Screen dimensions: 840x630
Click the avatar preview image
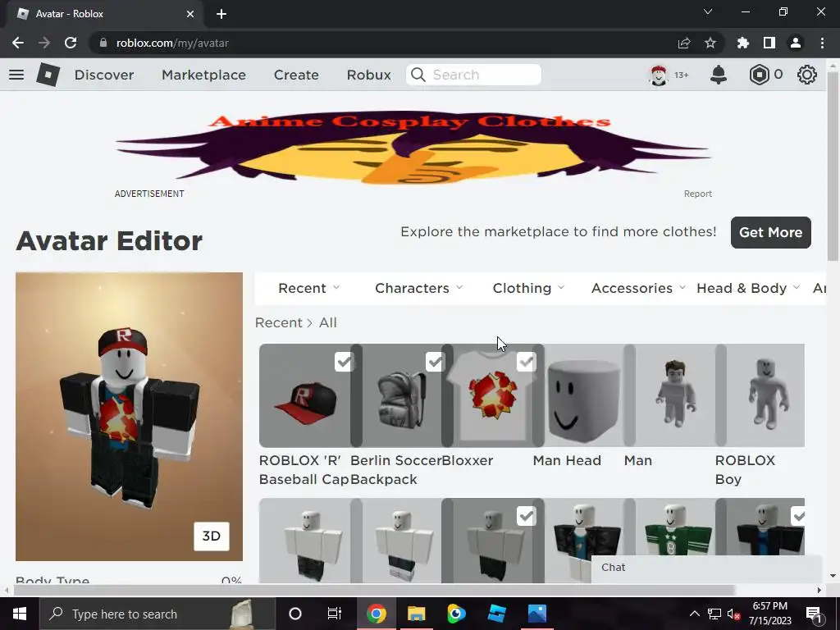coord(129,416)
